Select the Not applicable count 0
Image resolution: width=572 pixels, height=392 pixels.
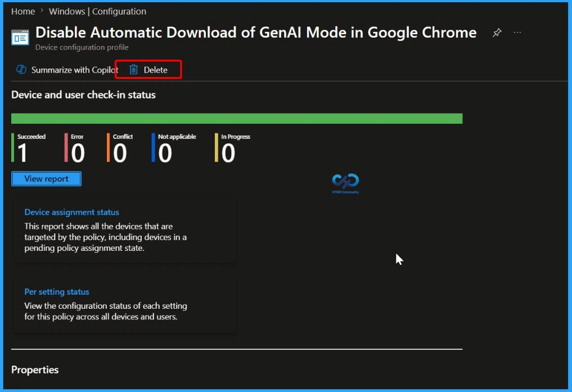165,153
